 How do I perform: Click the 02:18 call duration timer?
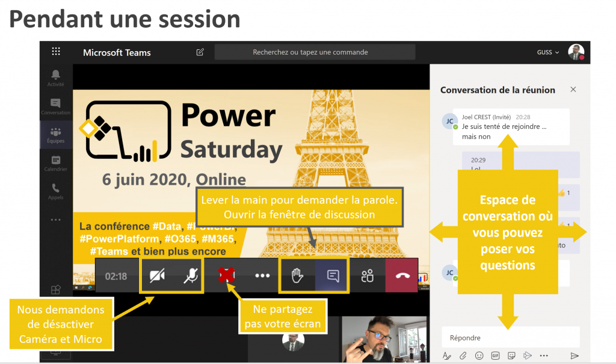(116, 276)
